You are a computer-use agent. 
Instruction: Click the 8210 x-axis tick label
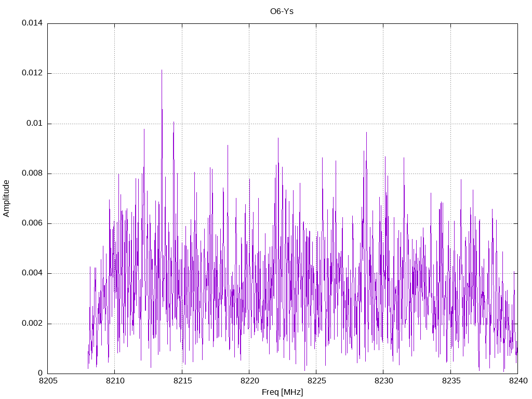[115, 381]
